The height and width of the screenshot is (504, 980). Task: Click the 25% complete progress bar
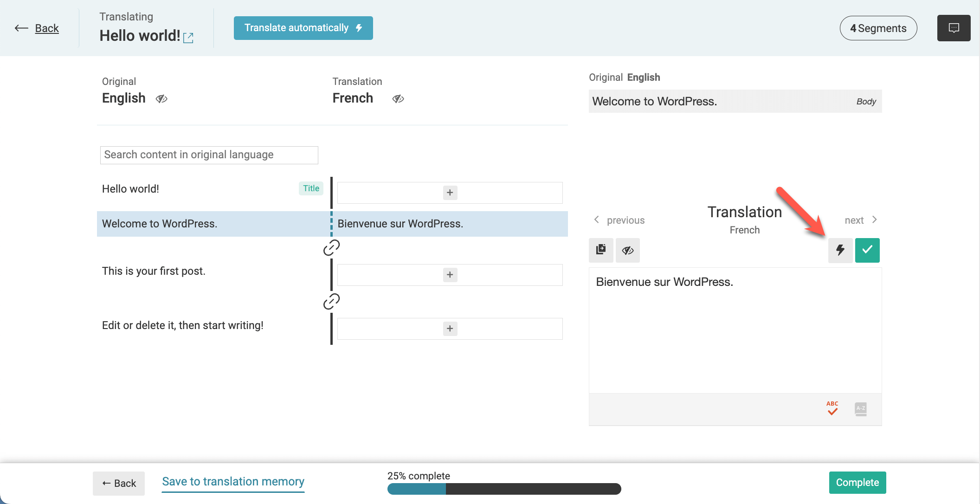(504, 489)
